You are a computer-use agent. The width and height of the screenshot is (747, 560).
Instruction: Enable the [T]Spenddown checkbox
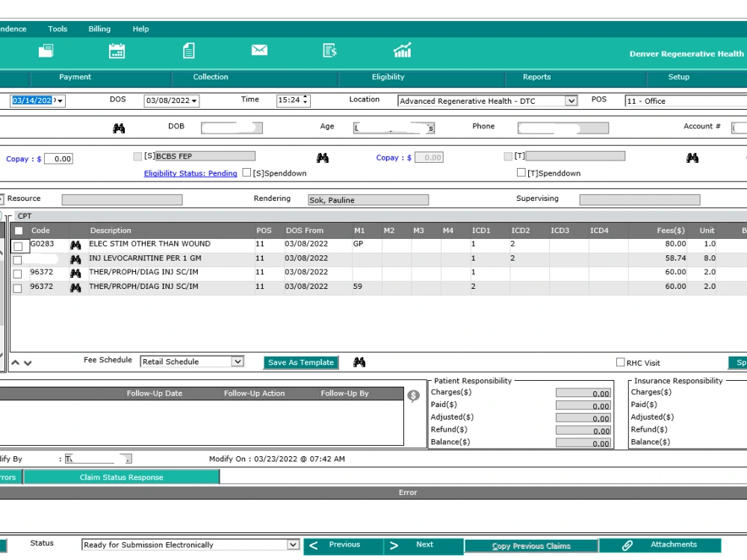click(521, 172)
